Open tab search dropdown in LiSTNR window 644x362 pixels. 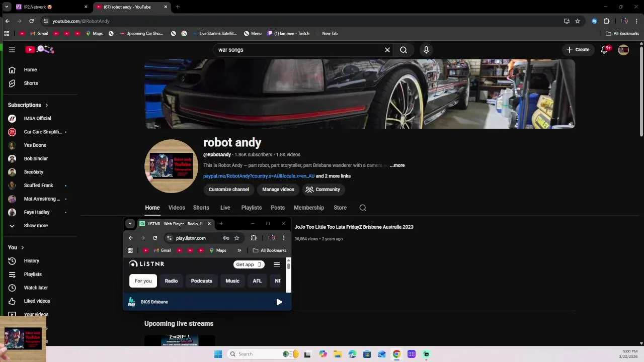[x=130, y=224]
